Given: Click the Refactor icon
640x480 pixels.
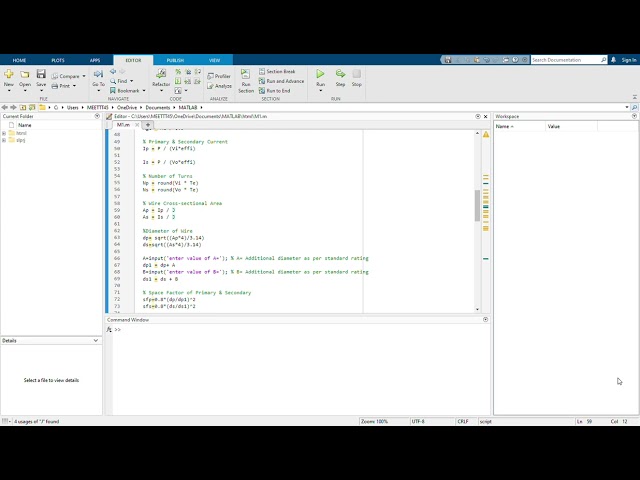Looking at the screenshot, I should point(161,74).
